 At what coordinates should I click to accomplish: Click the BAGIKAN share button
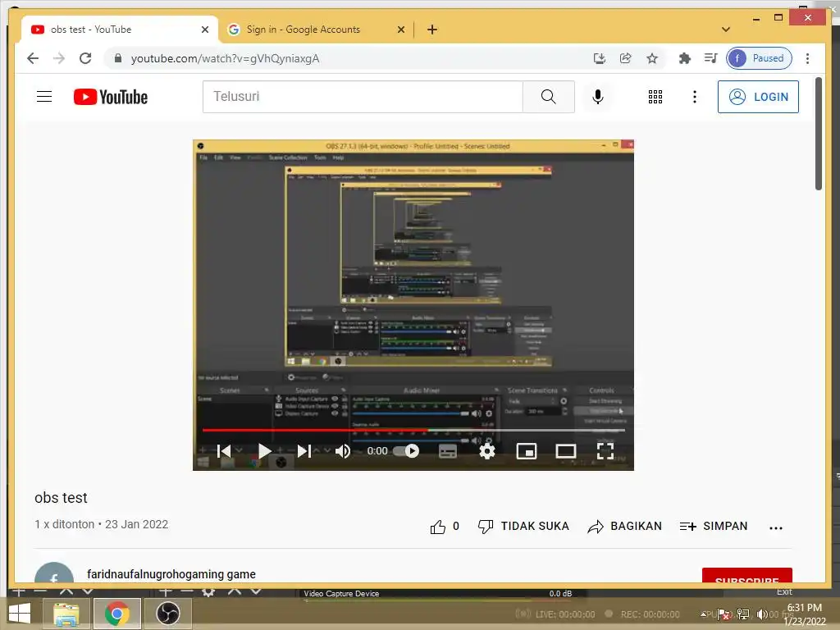(624, 526)
